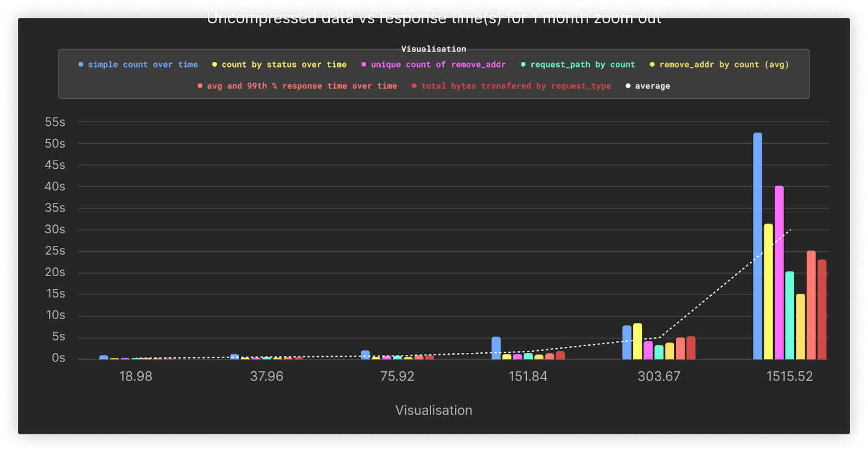
Task: Toggle 'request_path by count' legend entry
Action: 578,65
